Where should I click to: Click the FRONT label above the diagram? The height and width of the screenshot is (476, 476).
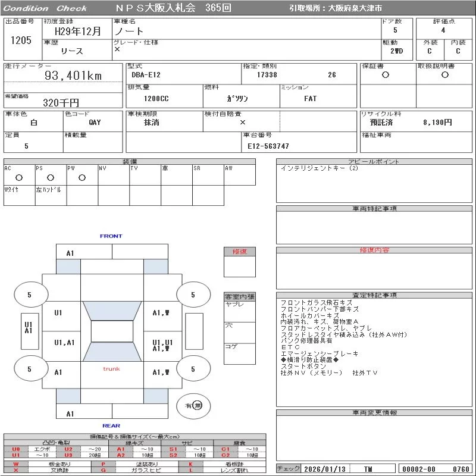pos(111,236)
